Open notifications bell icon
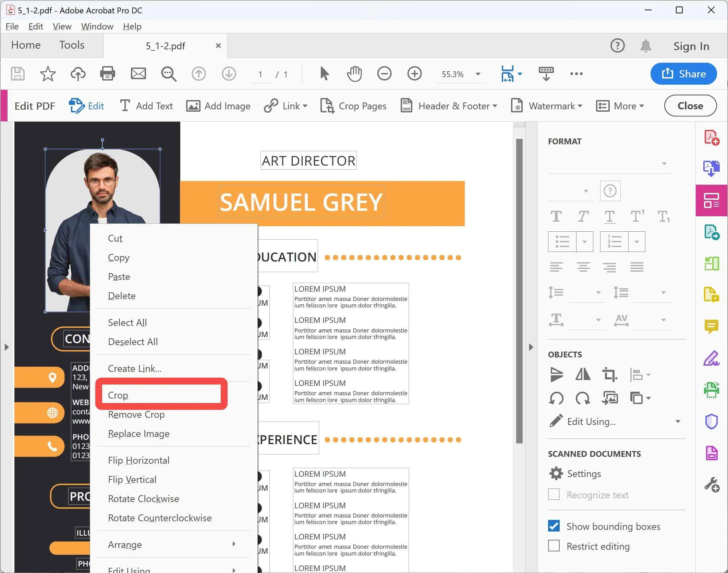728x573 pixels. [646, 46]
